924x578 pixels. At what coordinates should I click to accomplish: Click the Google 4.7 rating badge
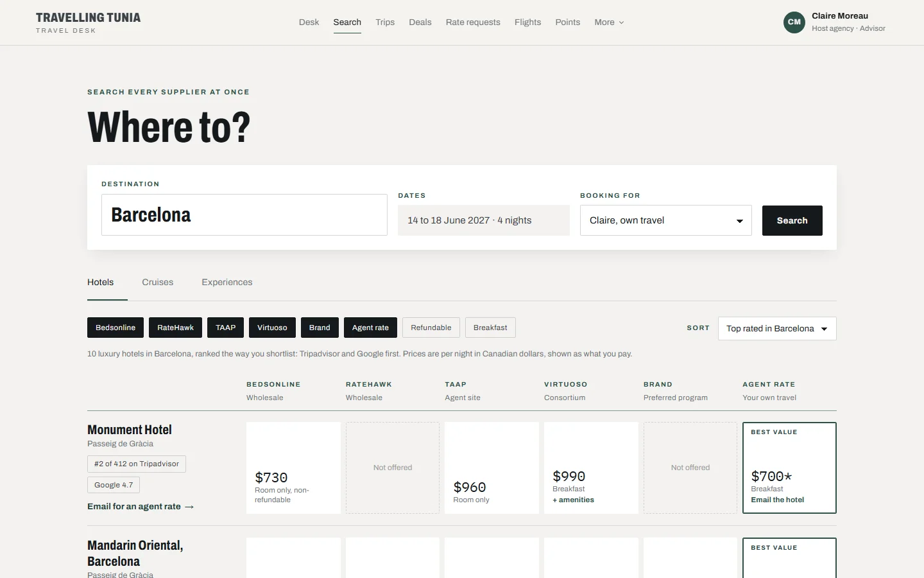pos(114,485)
